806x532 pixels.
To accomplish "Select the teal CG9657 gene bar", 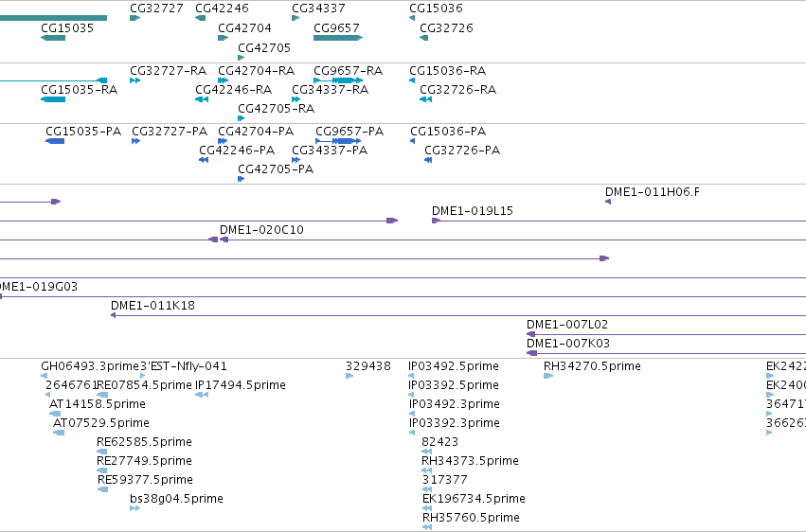I will [338, 38].
